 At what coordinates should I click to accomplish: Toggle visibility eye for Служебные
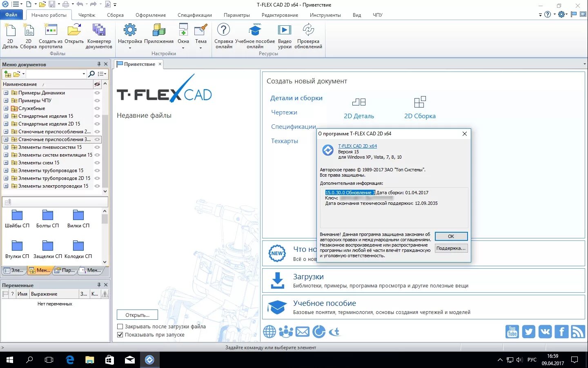pos(97,108)
